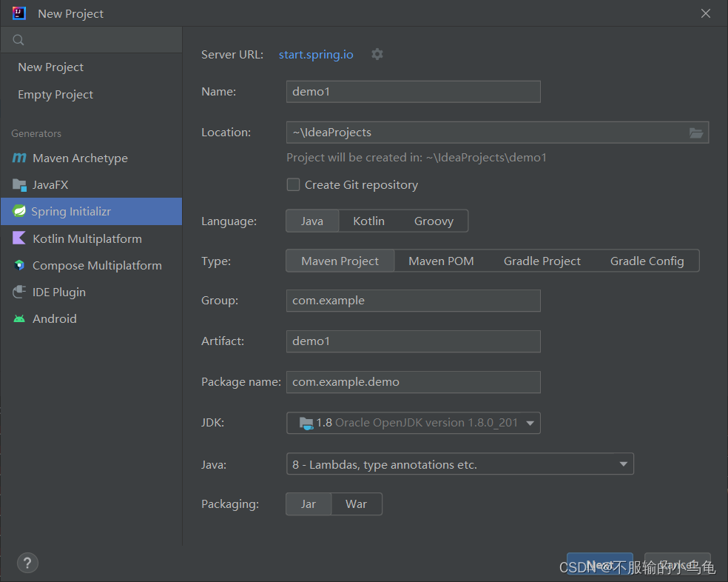Viewport: 728px width, 582px height.
Task: Click the JavaFX folder icon
Action: [x=19, y=185]
